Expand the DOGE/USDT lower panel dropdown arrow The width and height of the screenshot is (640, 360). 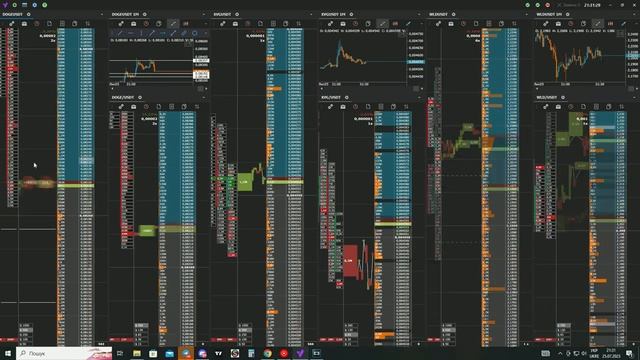[x=204, y=98]
